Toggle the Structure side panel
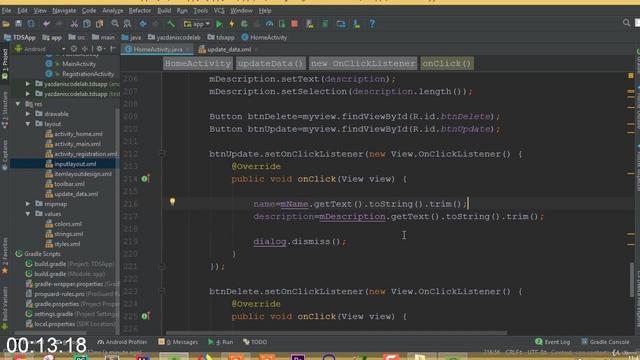 pyautogui.click(x=5, y=110)
